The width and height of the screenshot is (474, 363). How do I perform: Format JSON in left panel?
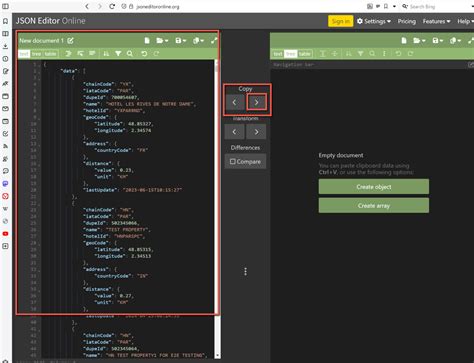68,54
